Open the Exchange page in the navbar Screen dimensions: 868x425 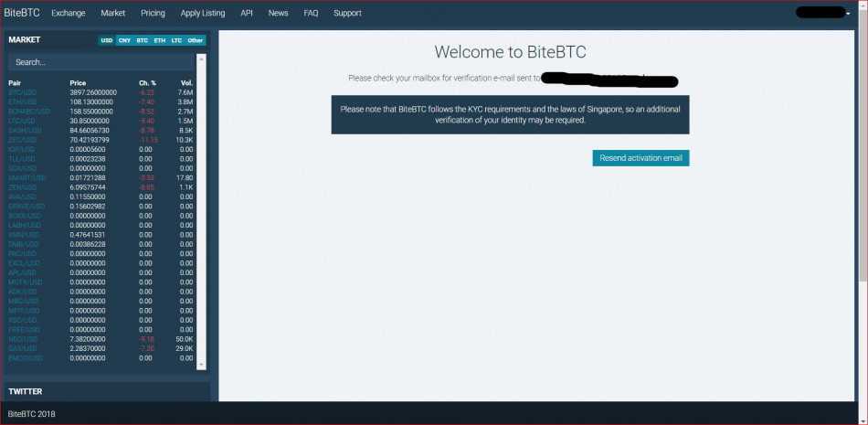click(x=69, y=13)
